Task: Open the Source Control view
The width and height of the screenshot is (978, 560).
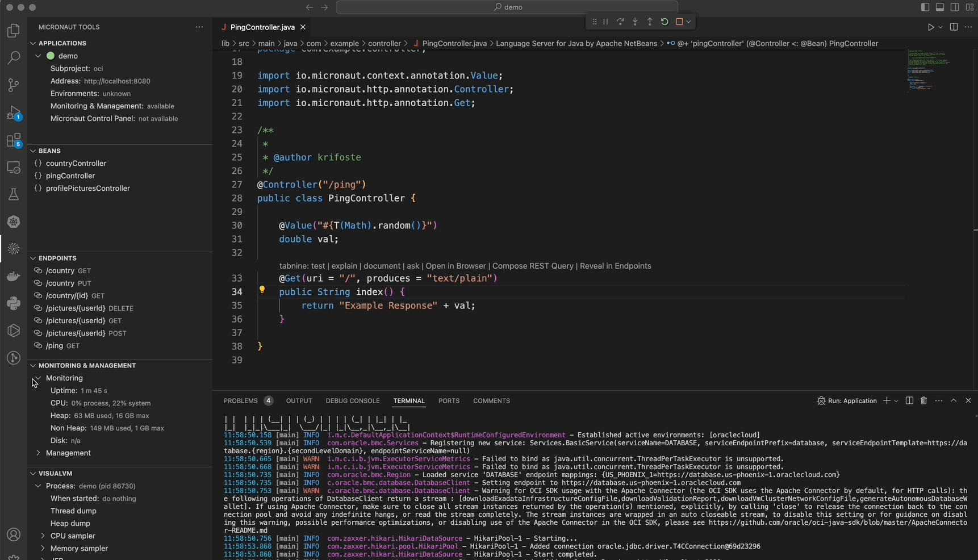Action: click(14, 85)
